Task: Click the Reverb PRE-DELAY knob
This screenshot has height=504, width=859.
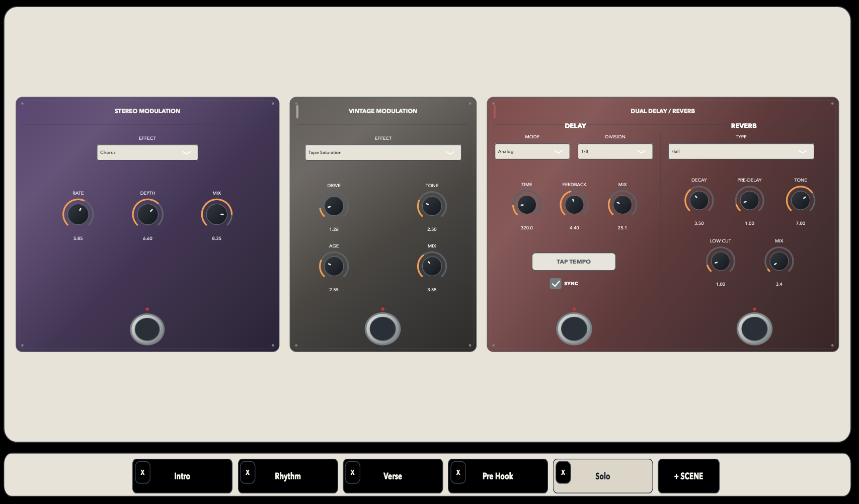Action: 749,201
